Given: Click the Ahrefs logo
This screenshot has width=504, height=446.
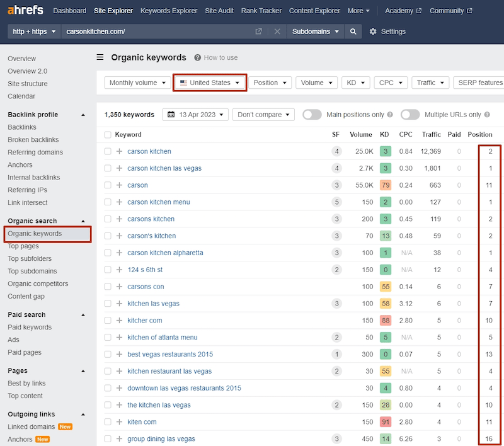Looking at the screenshot, I should (25, 11).
